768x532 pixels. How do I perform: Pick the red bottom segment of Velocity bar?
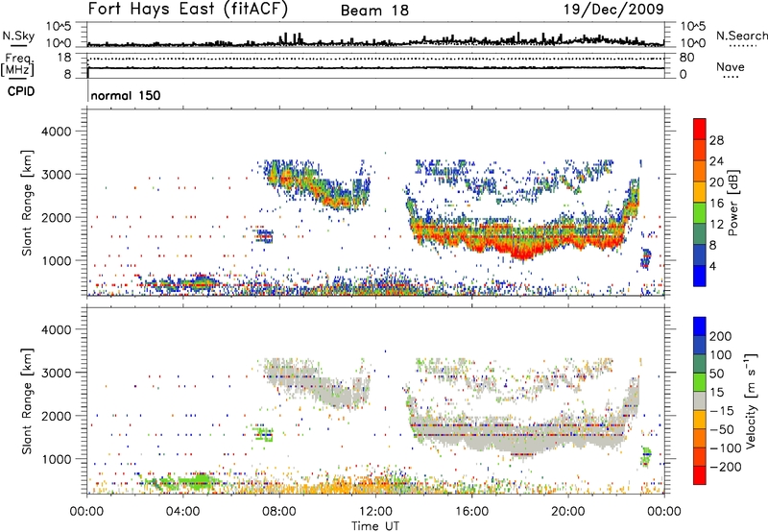click(700, 475)
